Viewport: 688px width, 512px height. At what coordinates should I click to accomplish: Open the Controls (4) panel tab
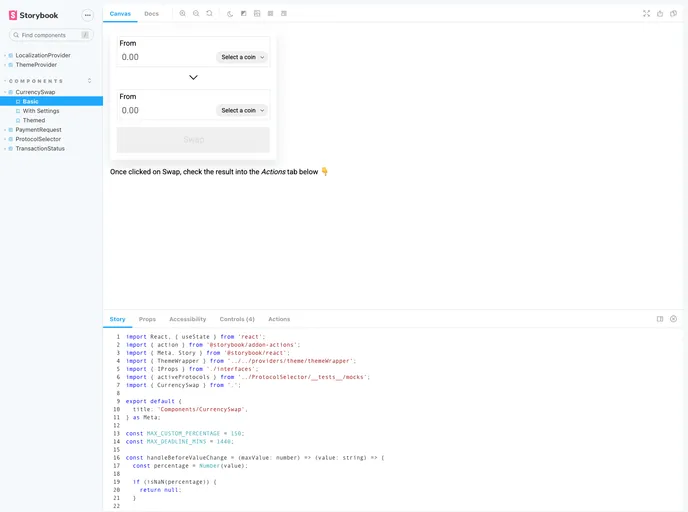237,319
